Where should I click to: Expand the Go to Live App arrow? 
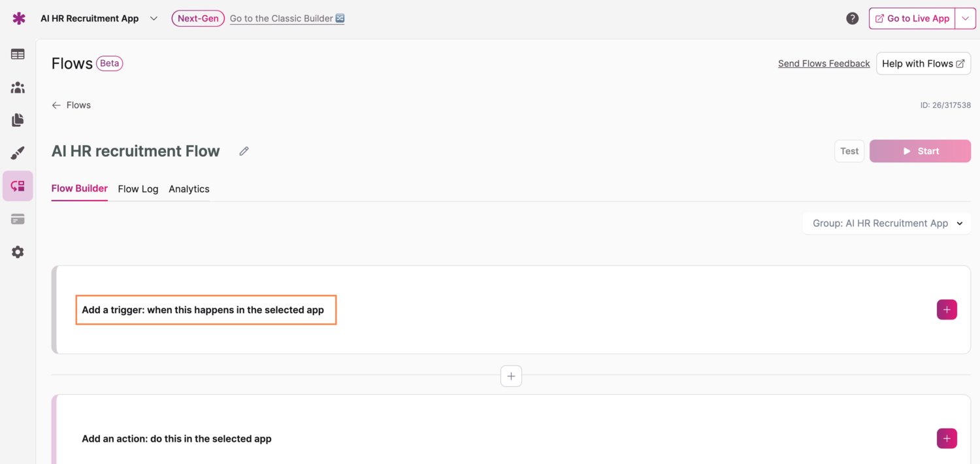coord(965,18)
